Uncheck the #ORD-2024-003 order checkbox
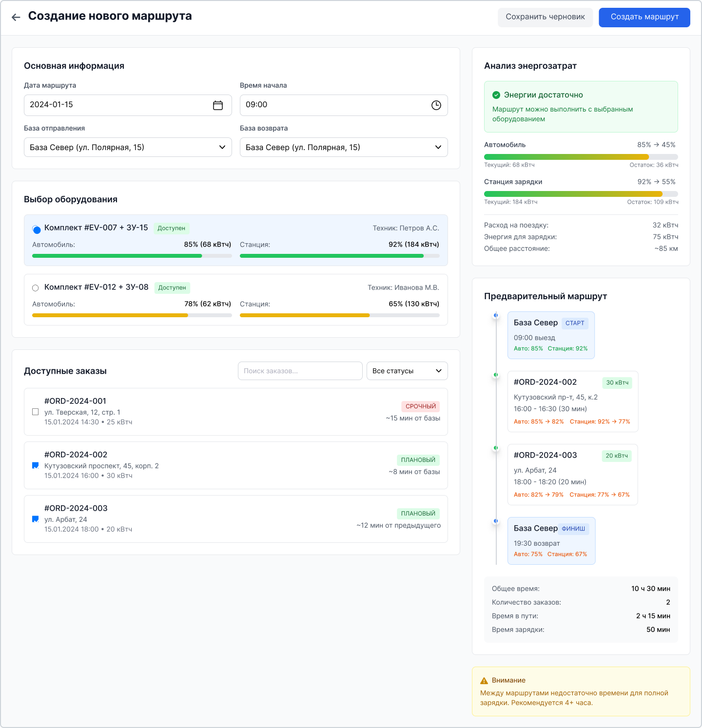This screenshot has height=728, width=702. [36, 519]
